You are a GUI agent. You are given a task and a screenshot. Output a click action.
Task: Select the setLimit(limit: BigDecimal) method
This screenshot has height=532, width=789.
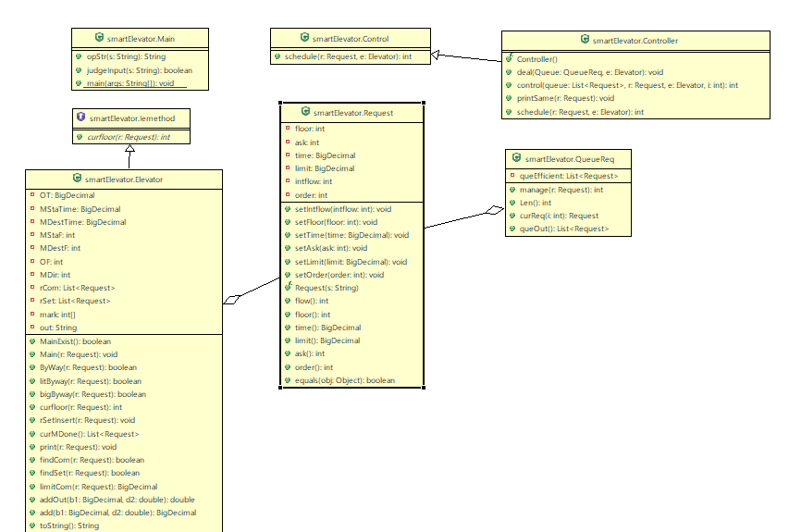(351, 262)
